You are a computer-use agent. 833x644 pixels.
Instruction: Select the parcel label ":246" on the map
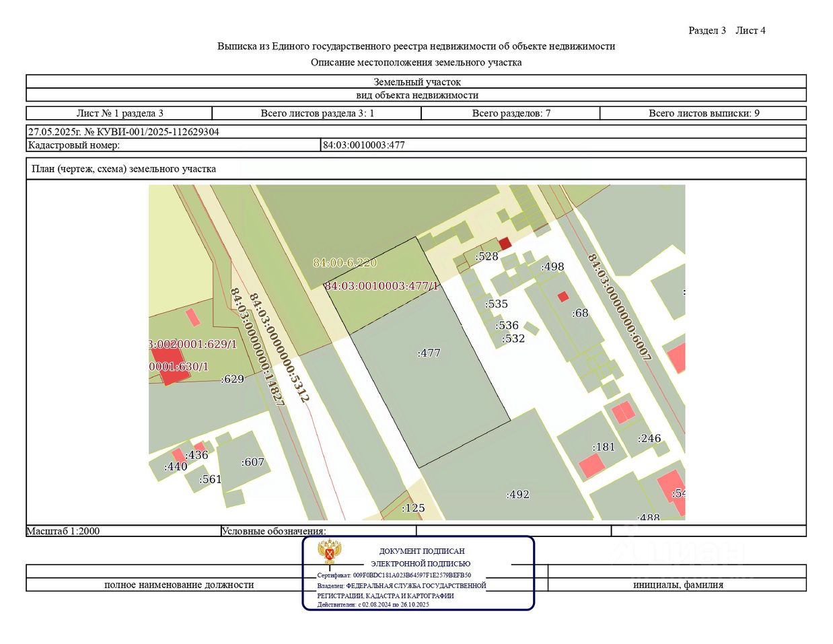(649, 438)
